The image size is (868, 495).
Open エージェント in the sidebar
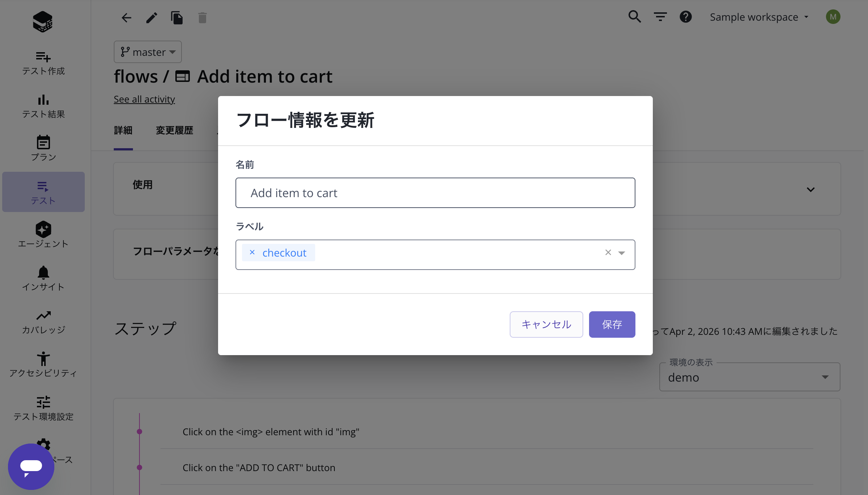[43, 235]
